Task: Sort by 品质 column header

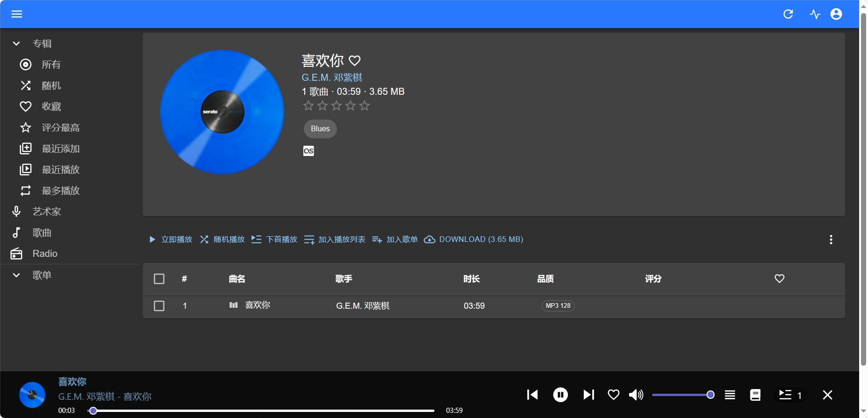Action: pos(546,279)
